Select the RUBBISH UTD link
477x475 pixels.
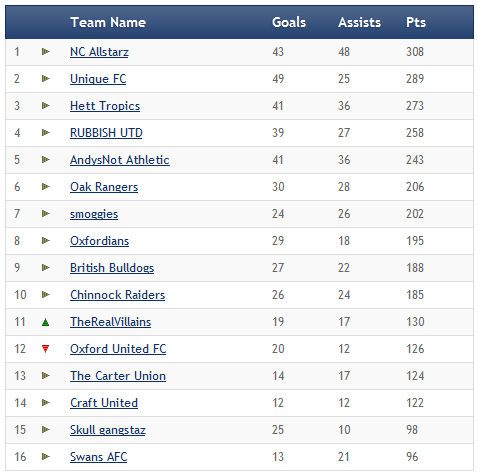(x=106, y=133)
